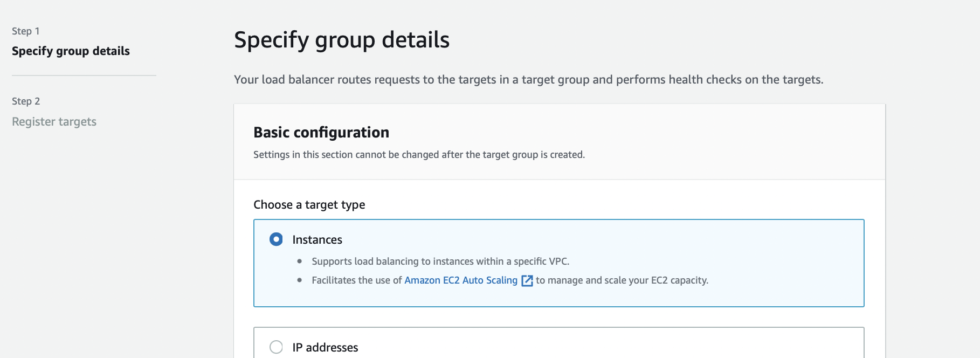Go to Register targets step in sidebar
The width and height of the screenshot is (980, 358).
[54, 122]
